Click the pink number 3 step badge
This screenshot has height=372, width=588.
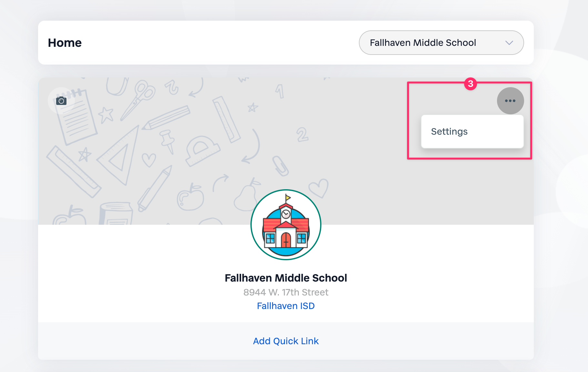(471, 84)
